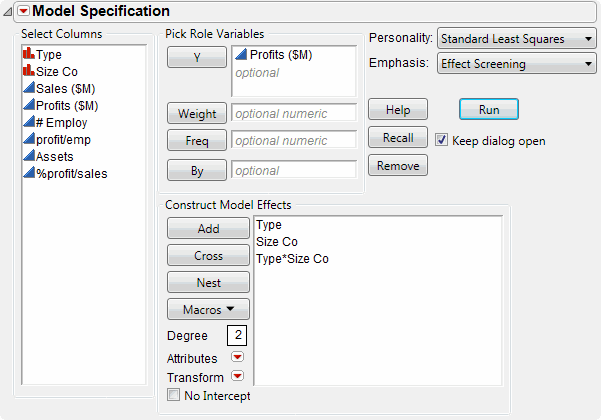Select the Type nominal column icon

click(x=28, y=55)
